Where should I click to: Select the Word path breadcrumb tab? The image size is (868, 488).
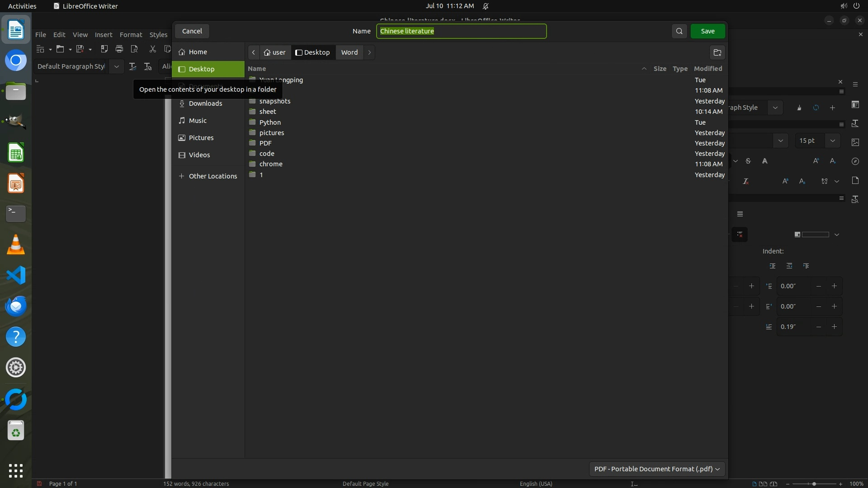coord(349,52)
